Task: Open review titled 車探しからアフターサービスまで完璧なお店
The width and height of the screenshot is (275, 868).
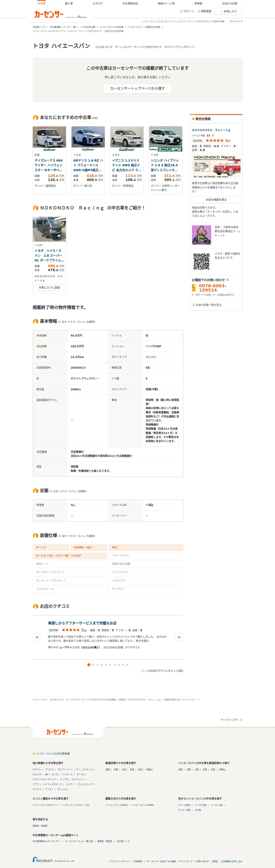Action: [82, 623]
